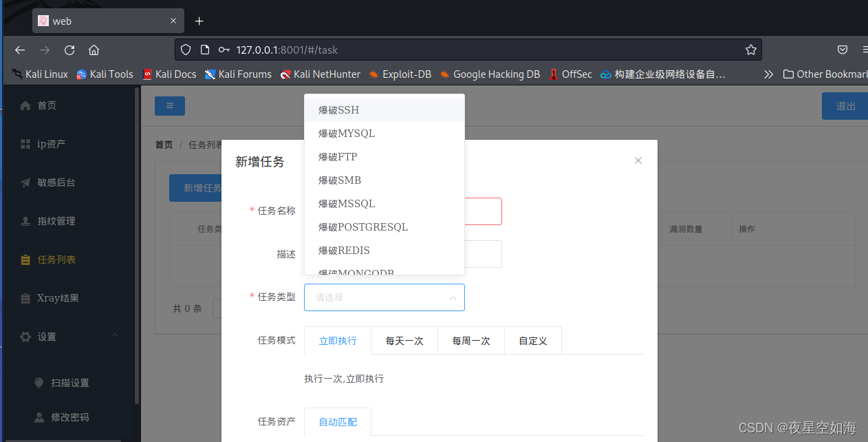Open the 任务类型 请选择 dropdown
Screen dimensions: 868x442
(384, 297)
